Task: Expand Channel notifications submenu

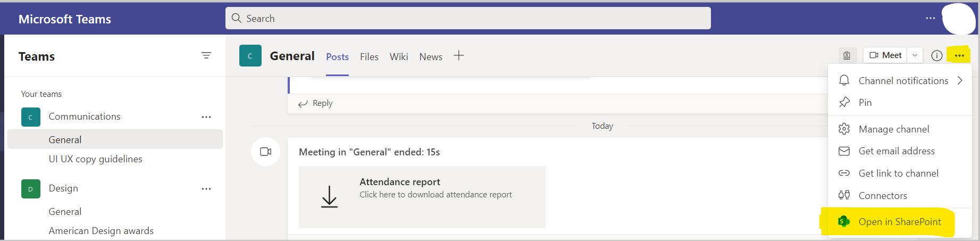Action: pyautogui.click(x=901, y=80)
